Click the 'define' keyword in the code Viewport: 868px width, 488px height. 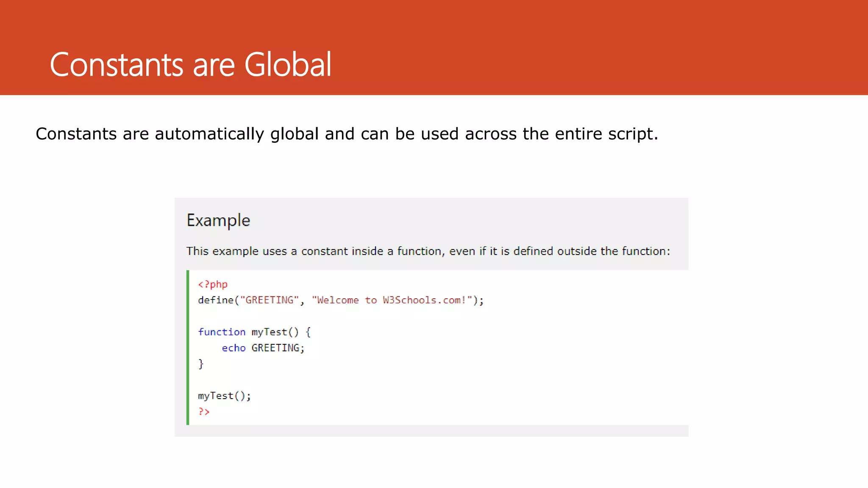[215, 300]
